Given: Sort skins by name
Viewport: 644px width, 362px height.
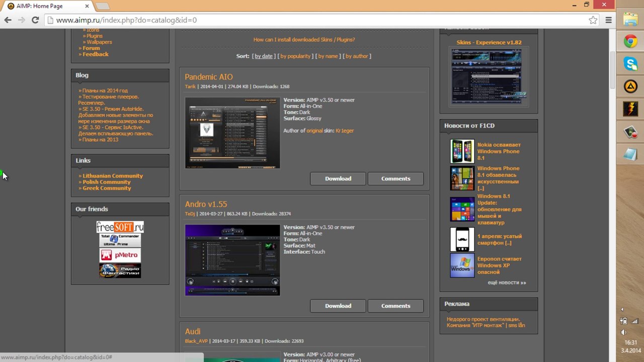Looking at the screenshot, I should click(328, 56).
